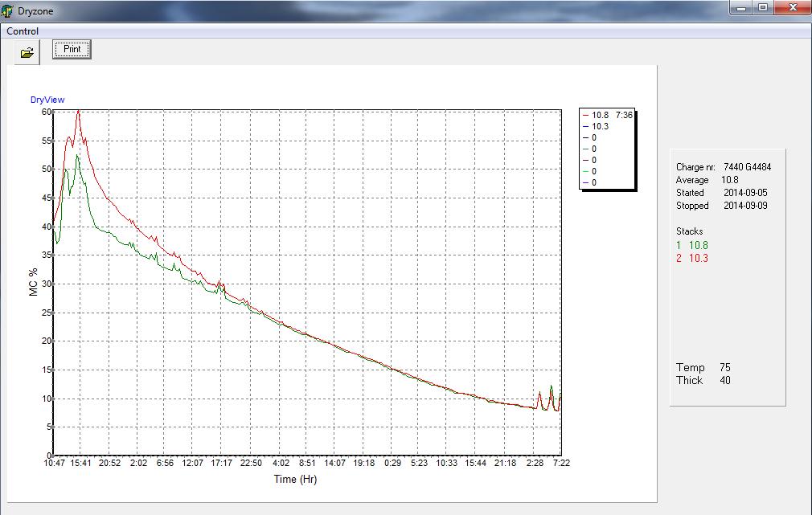Select Stack 2 value 10.3
The height and width of the screenshot is (515, 812).
(698, 258)
